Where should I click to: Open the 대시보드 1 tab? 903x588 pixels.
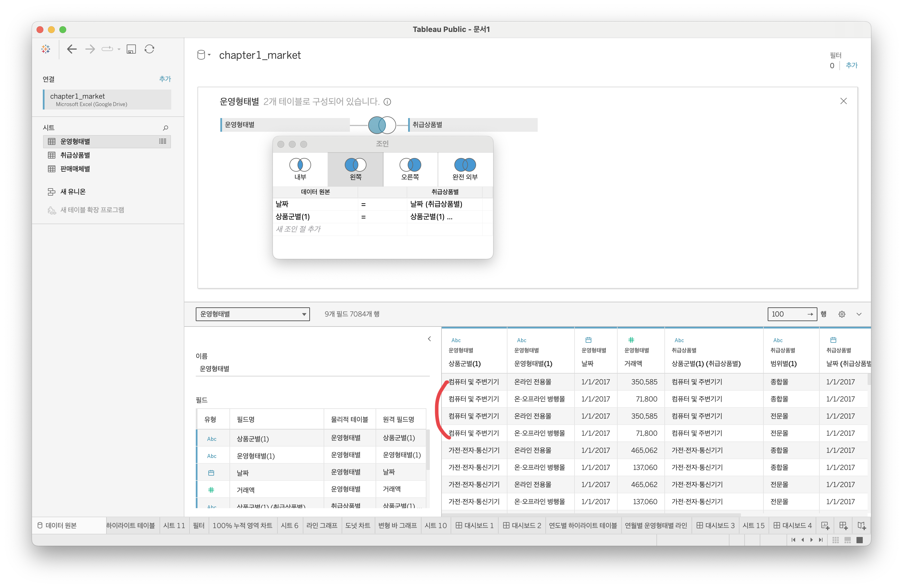[x=474, y=526]
